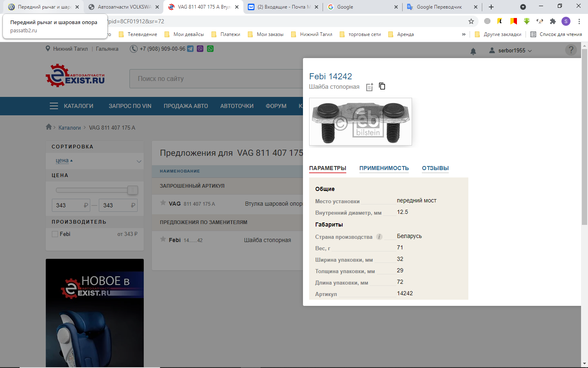The image size is (588, 368).
Task: Switch to the ОТЗЫВЫ tab
Action: point(435,168)
